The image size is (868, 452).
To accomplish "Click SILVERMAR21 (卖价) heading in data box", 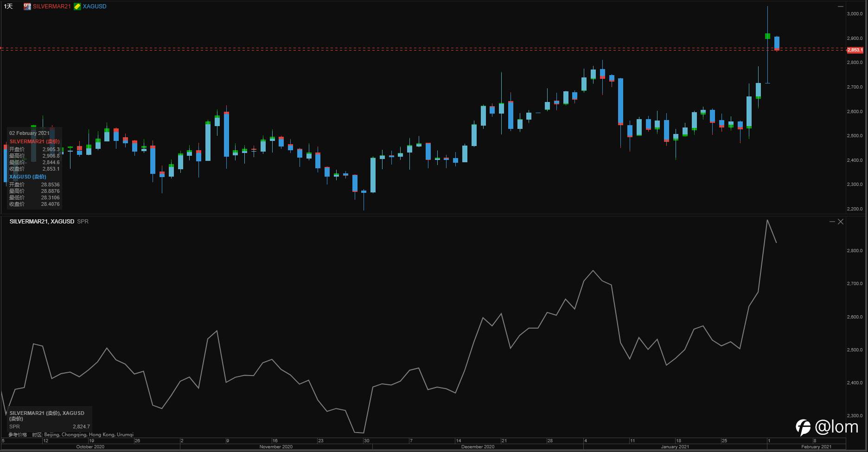I will pyautogui.click(x=34, y=141).
